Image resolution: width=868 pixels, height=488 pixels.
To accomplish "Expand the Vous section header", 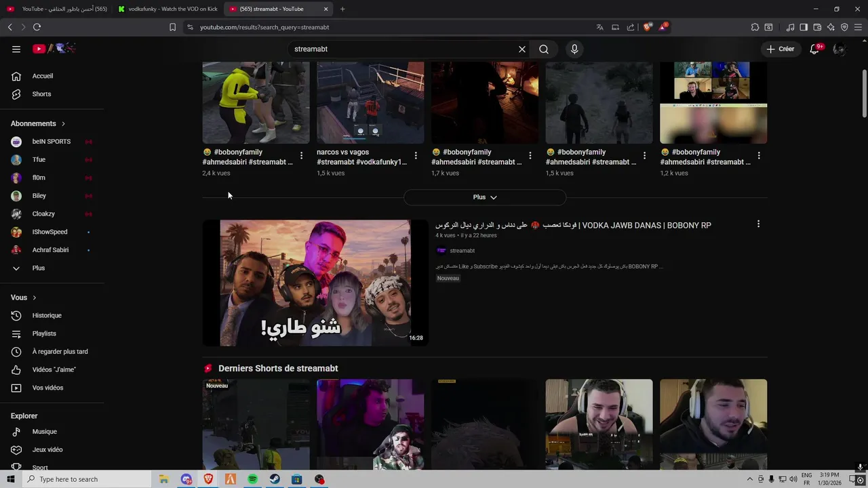I will [24, 298].
